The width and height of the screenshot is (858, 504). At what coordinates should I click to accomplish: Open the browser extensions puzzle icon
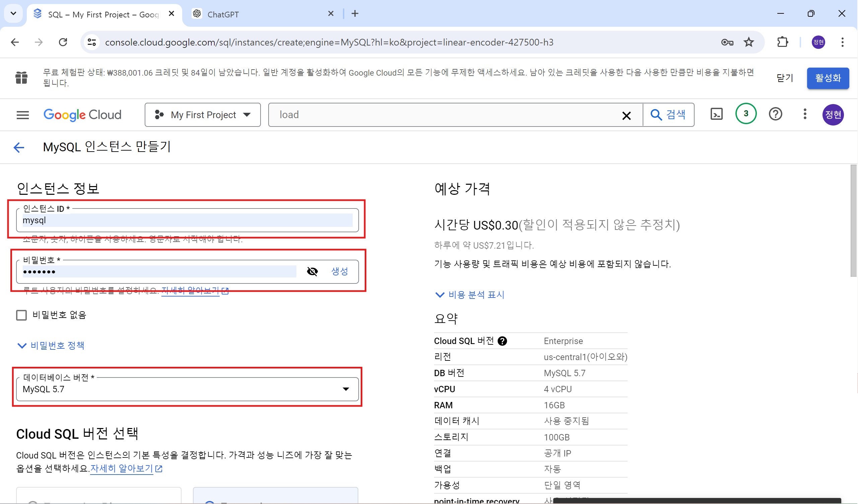tap(782, 42)
